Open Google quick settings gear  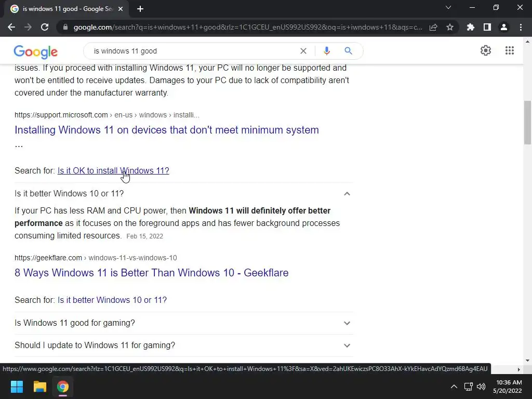click(486, 50)
